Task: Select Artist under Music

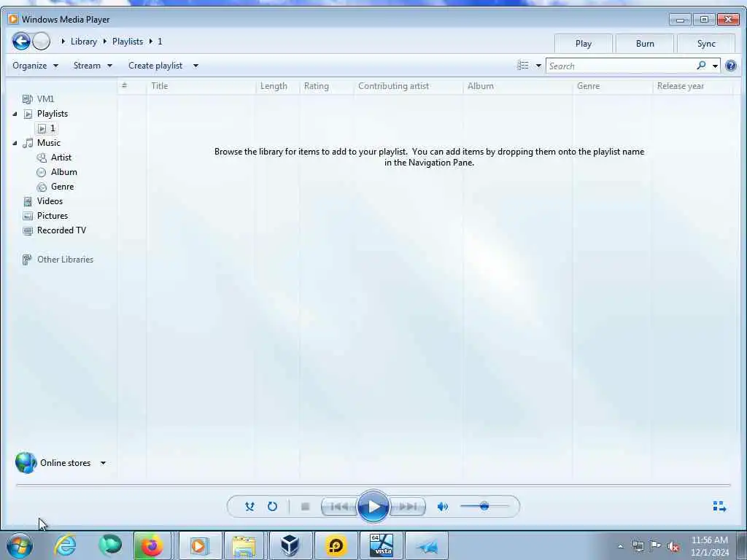Action: click(61, 157)
